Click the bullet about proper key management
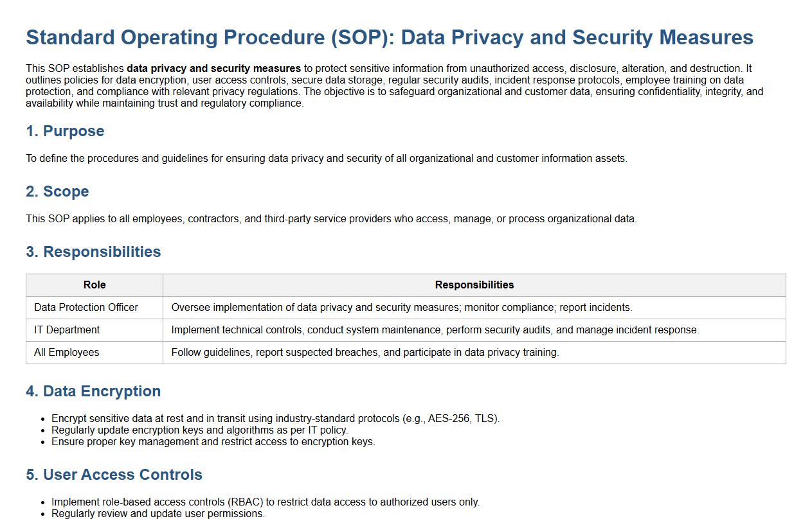 (213, 442)
